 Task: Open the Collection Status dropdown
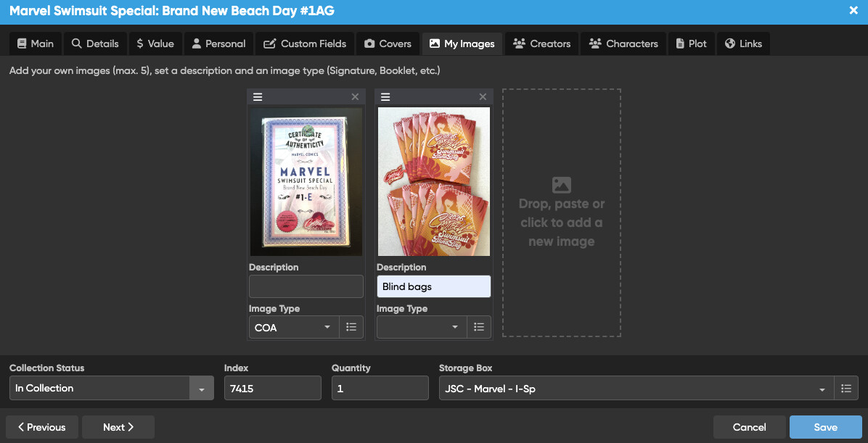point(112,388)
